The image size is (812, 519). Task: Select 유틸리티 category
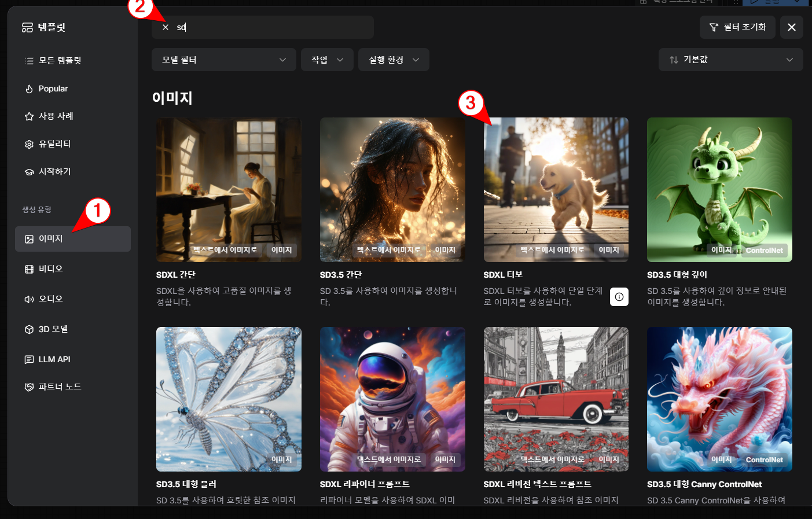click(x=54, y=144)
